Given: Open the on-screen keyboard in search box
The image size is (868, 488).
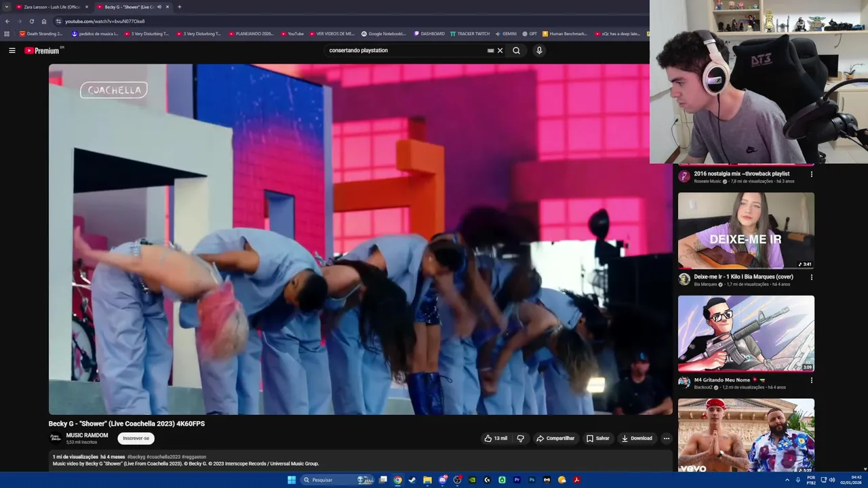Looking at the screenshot, I should click(490, 50).
